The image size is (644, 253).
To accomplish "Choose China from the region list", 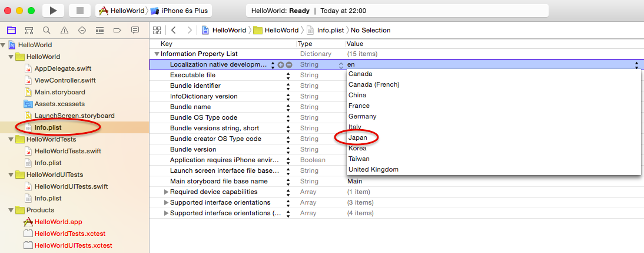I will (357, 95).
